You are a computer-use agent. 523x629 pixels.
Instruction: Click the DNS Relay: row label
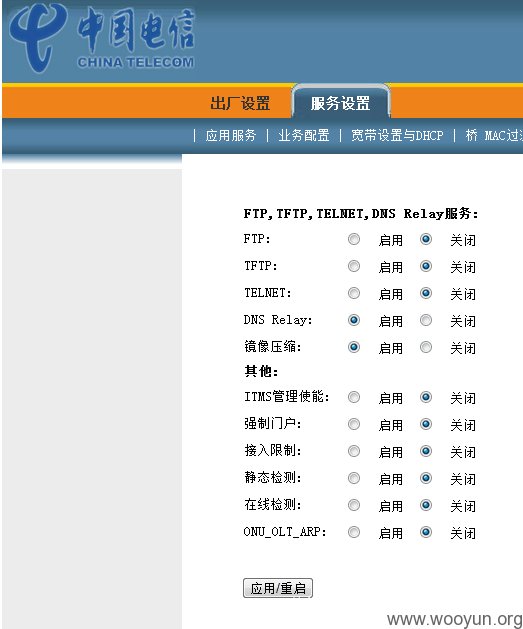(x=278, y=320)
